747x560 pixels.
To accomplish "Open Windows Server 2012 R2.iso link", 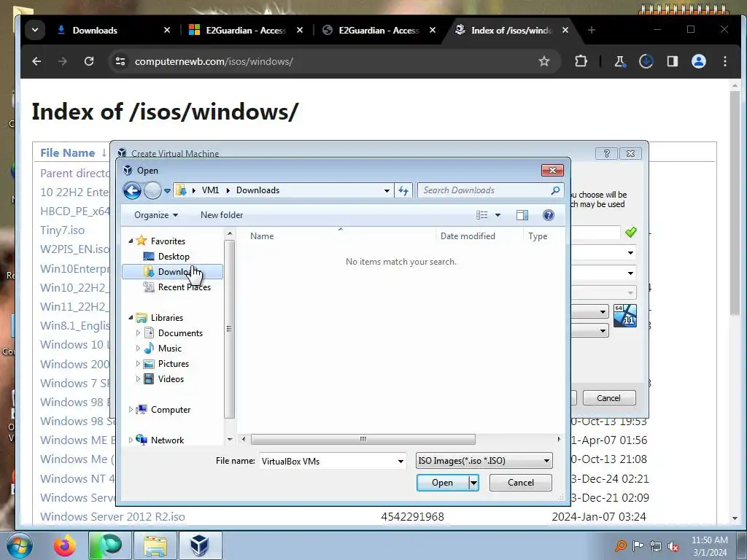I will tap(112, 517).
